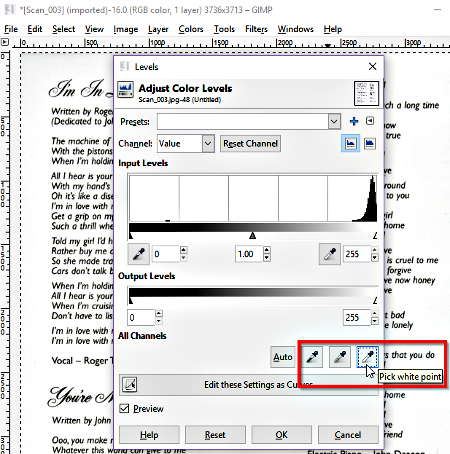
Task: Switch histogram to logarithmic mode
Action: click(370, 144)
